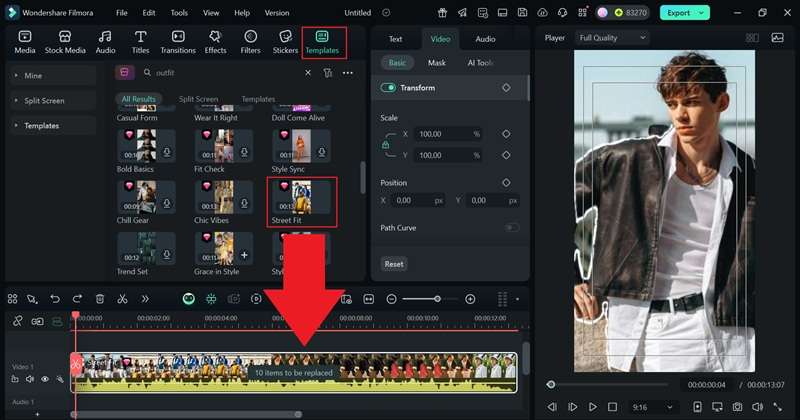Enable the Path Curve toggle
Image resolution: width=800 pixels, height=420 pixels.
pyautogui.click(x=512, y=228)
